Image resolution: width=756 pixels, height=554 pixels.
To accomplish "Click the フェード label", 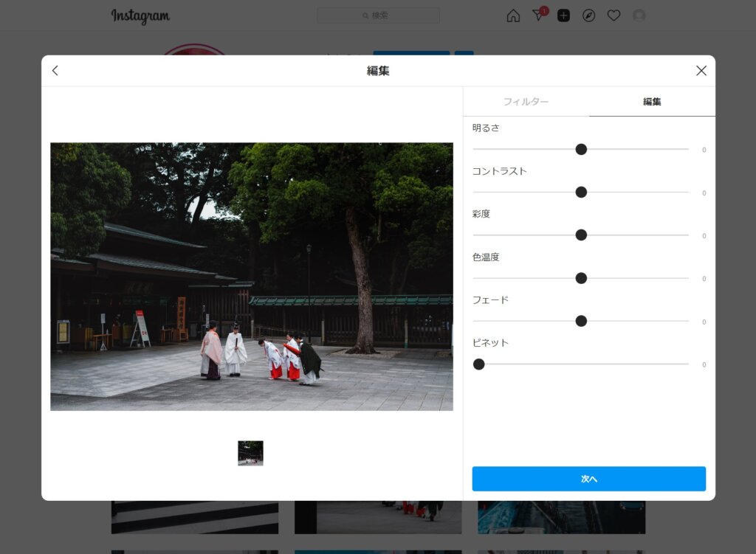I will (490, 299).
